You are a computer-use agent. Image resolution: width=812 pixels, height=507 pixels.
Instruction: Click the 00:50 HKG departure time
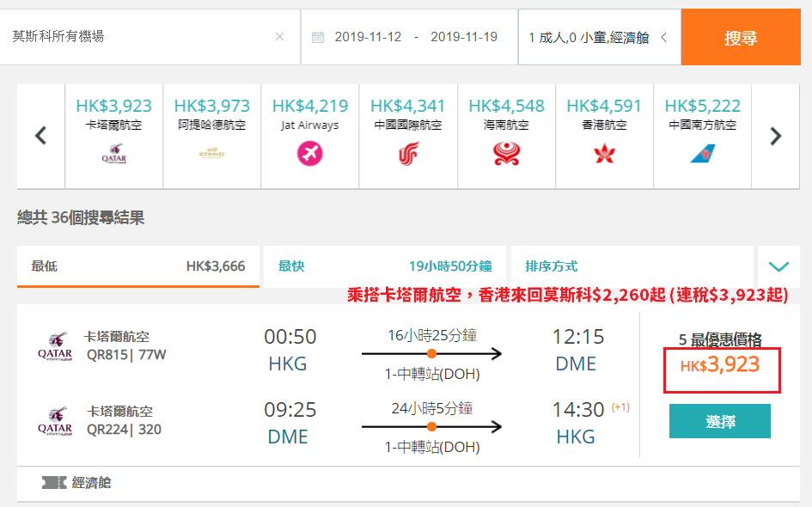click(290, 337)
